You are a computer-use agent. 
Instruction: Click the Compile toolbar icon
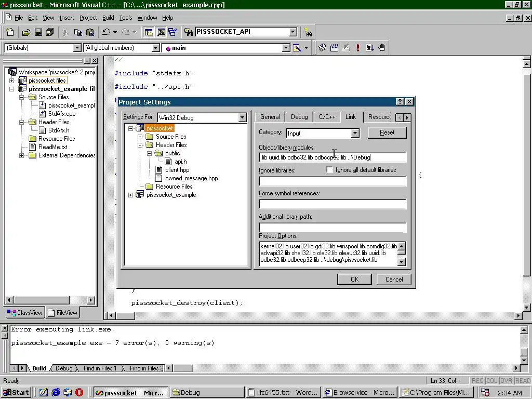[x=322, y=48]
